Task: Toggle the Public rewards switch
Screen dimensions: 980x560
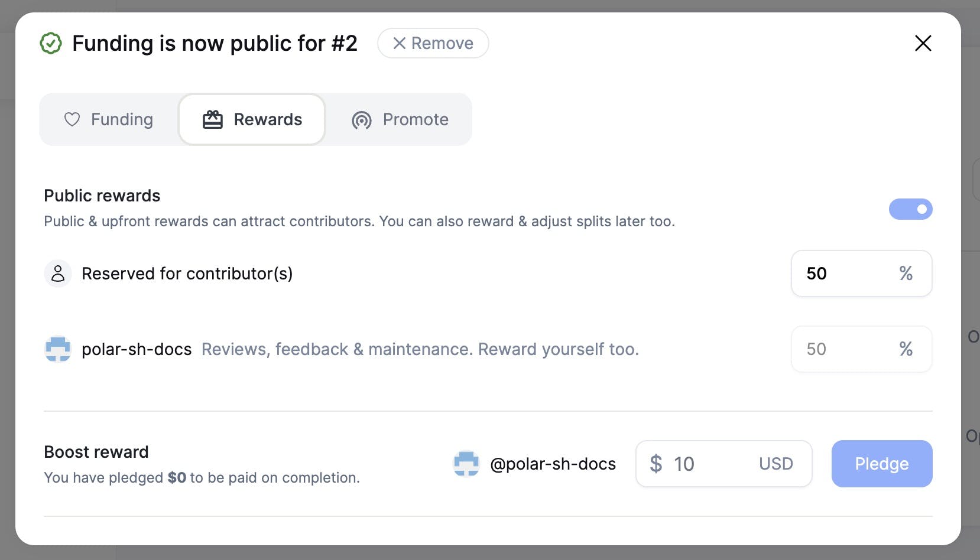Action: [910, 209]
